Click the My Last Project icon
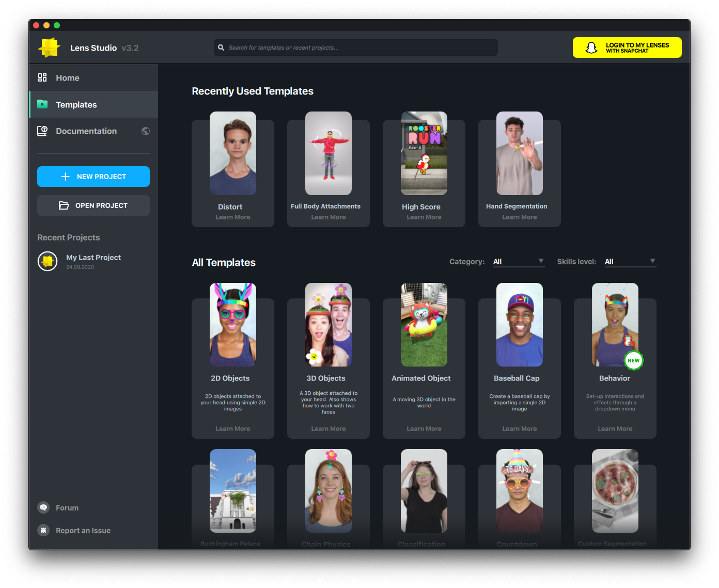Image resolution: width=719 pixels, height=588 pixels. pos(48,261)
